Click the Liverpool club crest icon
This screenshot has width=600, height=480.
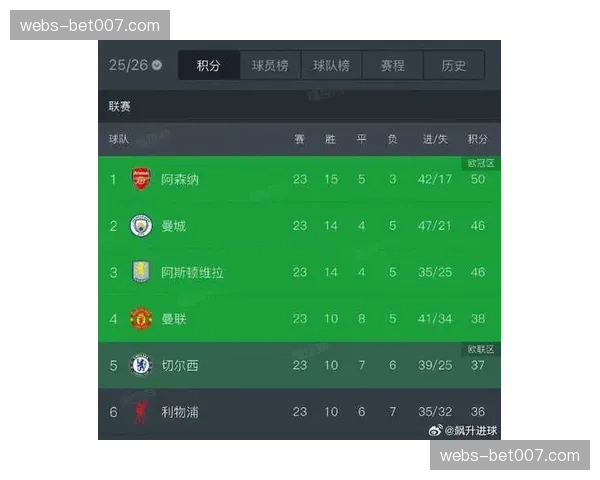coord(141,411)
